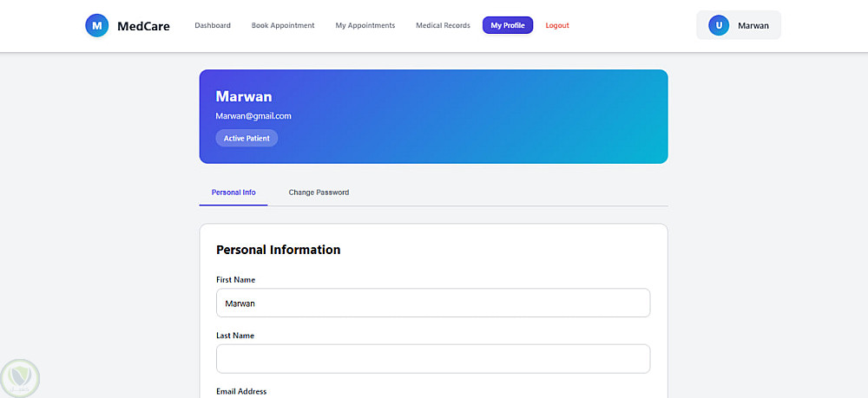The height and width of the screenshot is (398, 868).
Task: Focus the First Name input field
Action: [433, 303]
